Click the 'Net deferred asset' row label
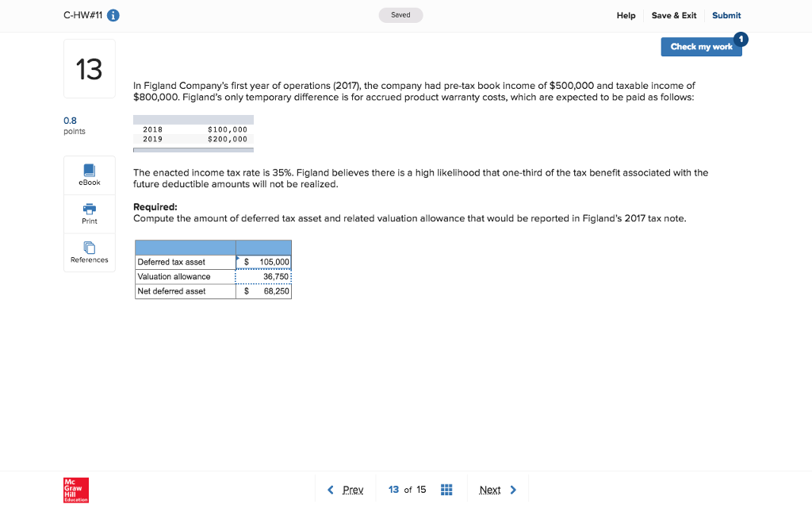The width and height of the screenshot is (812, 508). click(171, 291)
